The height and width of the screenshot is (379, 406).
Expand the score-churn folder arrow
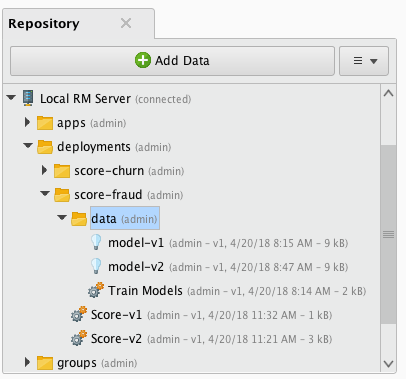coord(44,170)
